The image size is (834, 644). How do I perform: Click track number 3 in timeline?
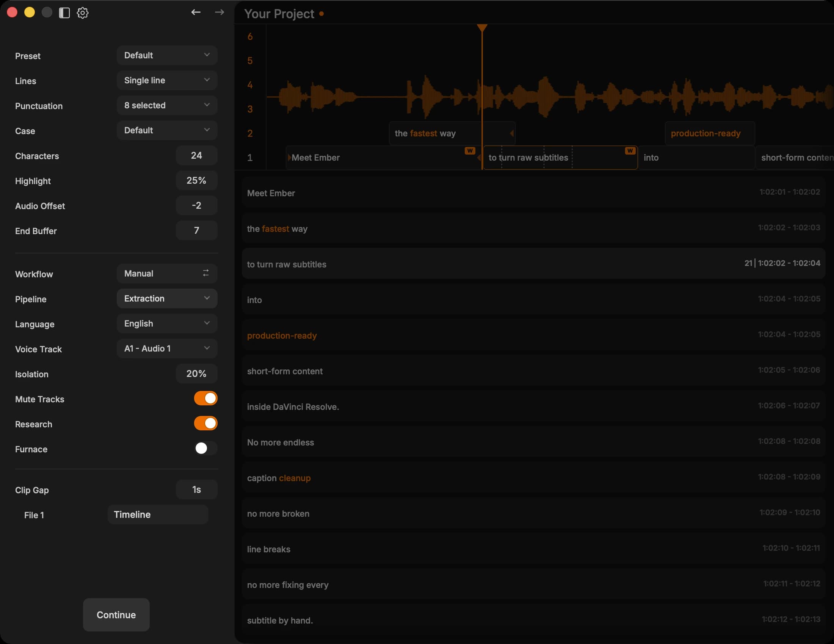pos(250,109)
